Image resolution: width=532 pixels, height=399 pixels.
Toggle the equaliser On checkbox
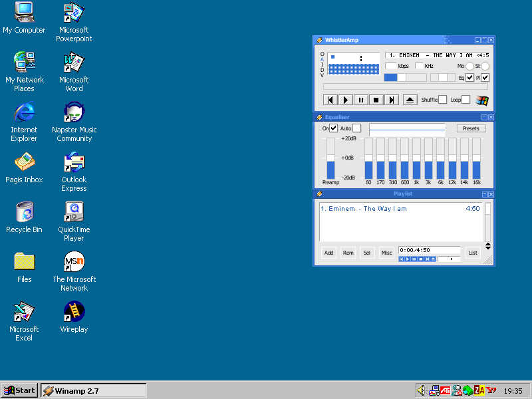click(x=334, y=128)
